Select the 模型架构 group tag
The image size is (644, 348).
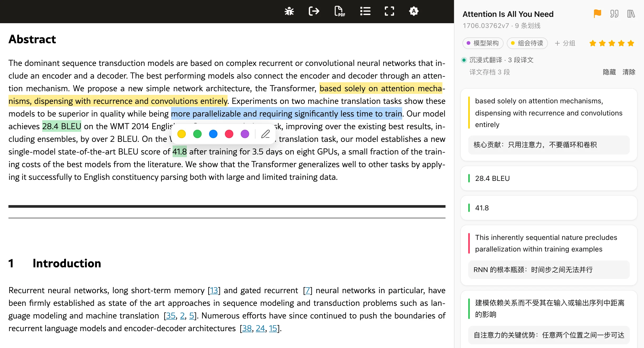point(483,43)
